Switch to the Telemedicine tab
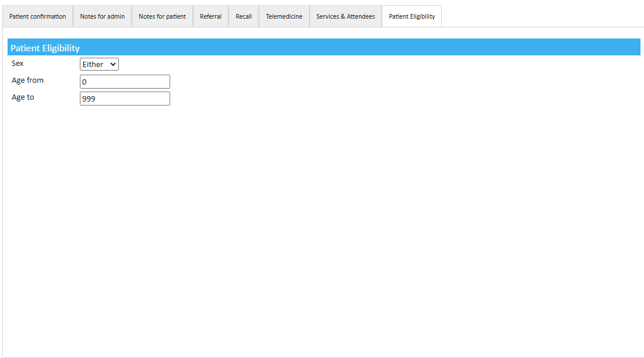Image resolution: width=644 pixels, height=358 pixels. pyautogui.click(x=284, y=16)
